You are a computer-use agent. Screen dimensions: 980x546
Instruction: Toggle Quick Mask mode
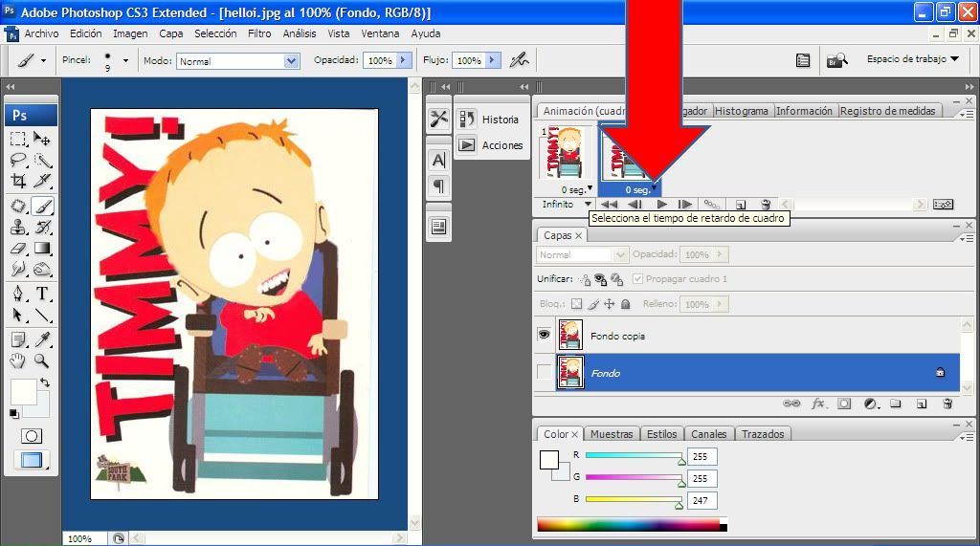[32, 436]
